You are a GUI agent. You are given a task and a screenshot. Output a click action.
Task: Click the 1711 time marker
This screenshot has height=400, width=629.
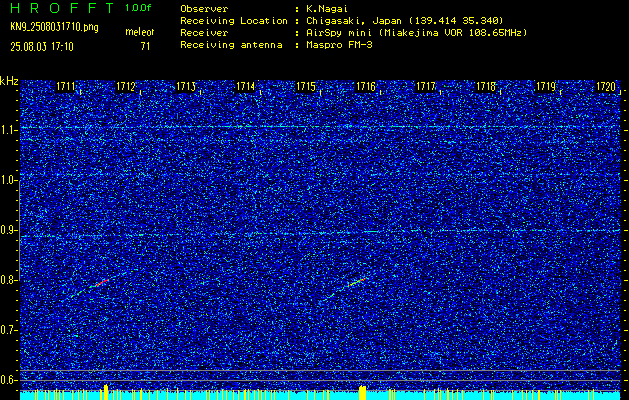[x=65, y=86]
